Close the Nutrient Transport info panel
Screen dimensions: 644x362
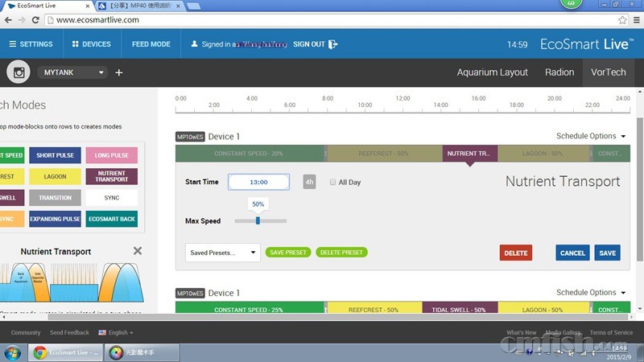pyautogui.click(x=138, y=251)
